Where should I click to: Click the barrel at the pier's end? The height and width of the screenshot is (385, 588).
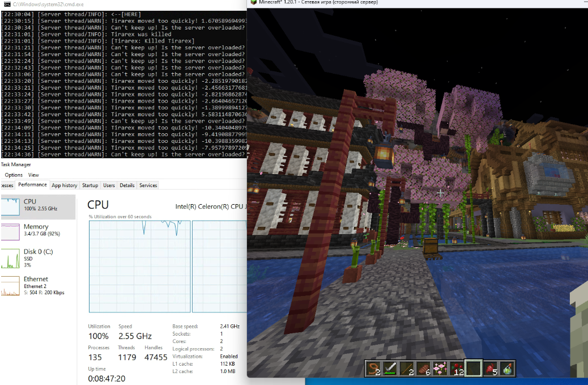(430, 247)
